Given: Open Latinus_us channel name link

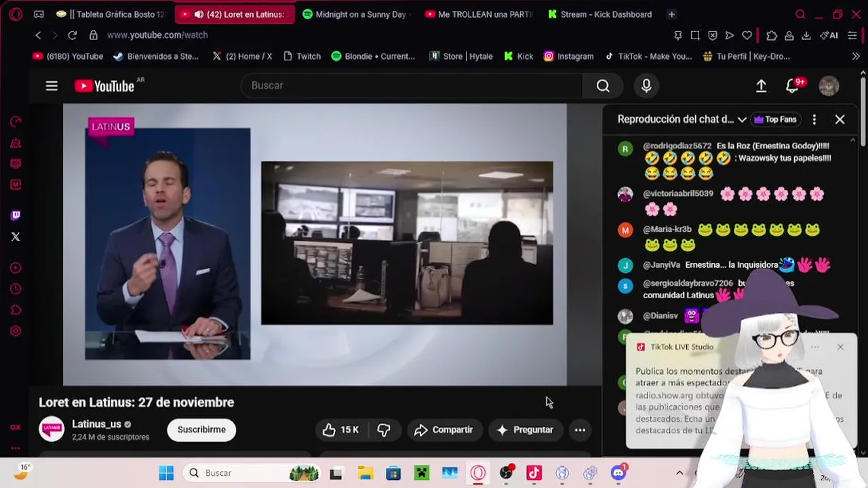Looking at the screenshot, I should (96, 424).
